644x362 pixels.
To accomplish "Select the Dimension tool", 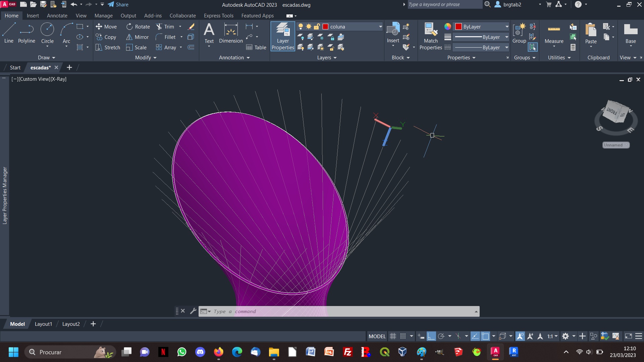I will [x=231, y=34].
